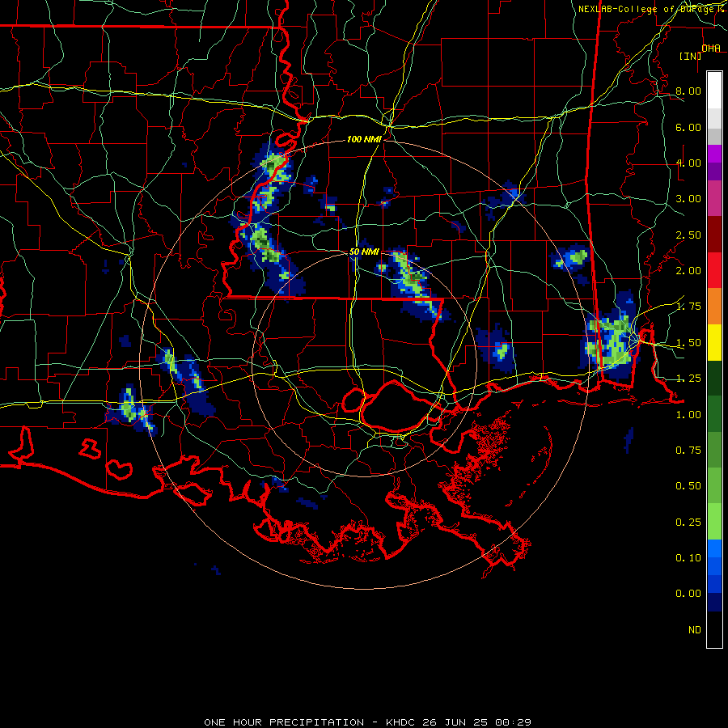
Task: Select the '0.50' scale label
Action: [688, 486]
